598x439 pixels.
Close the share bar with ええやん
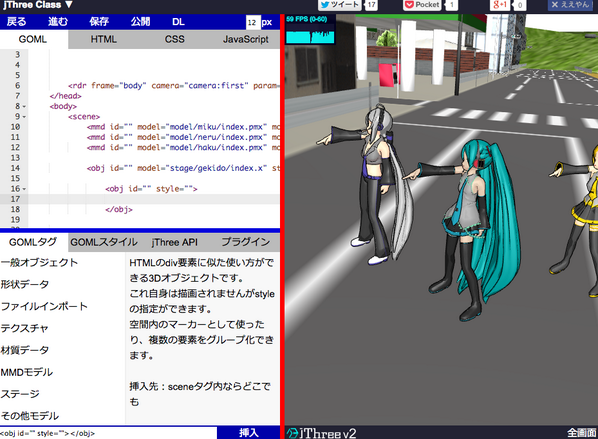pos(571,5)
